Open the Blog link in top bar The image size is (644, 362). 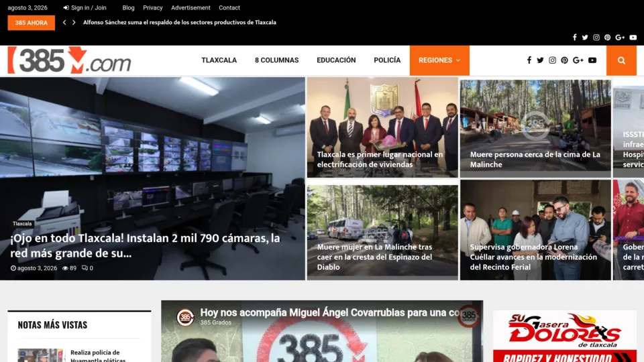point(128,8)
